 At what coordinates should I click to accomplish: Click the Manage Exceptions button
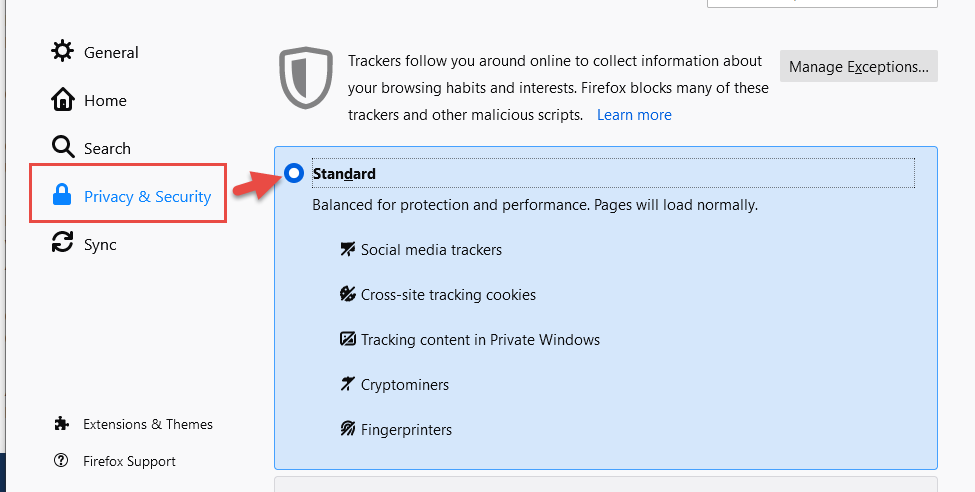pos(859,66)
